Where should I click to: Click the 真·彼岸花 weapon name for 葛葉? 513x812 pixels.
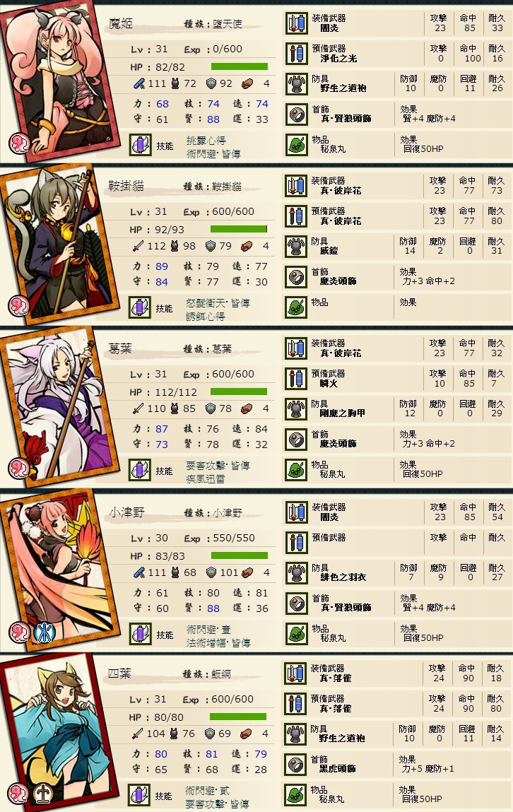(x=341, y=353)
